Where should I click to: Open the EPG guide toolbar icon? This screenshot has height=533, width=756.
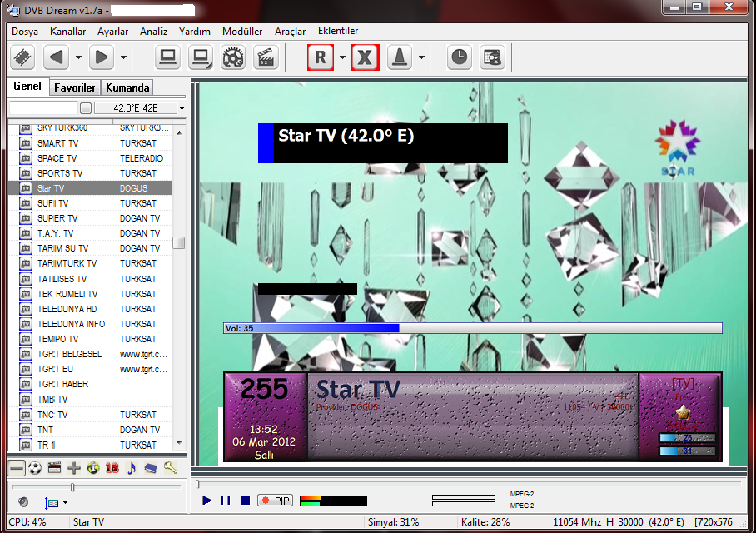[492, 57]
